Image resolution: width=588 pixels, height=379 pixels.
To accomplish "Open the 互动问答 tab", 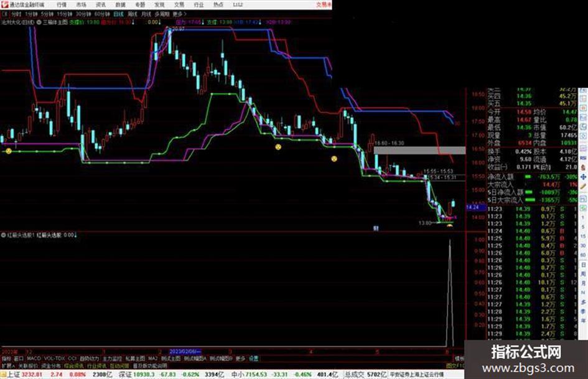I will [119, 365].
